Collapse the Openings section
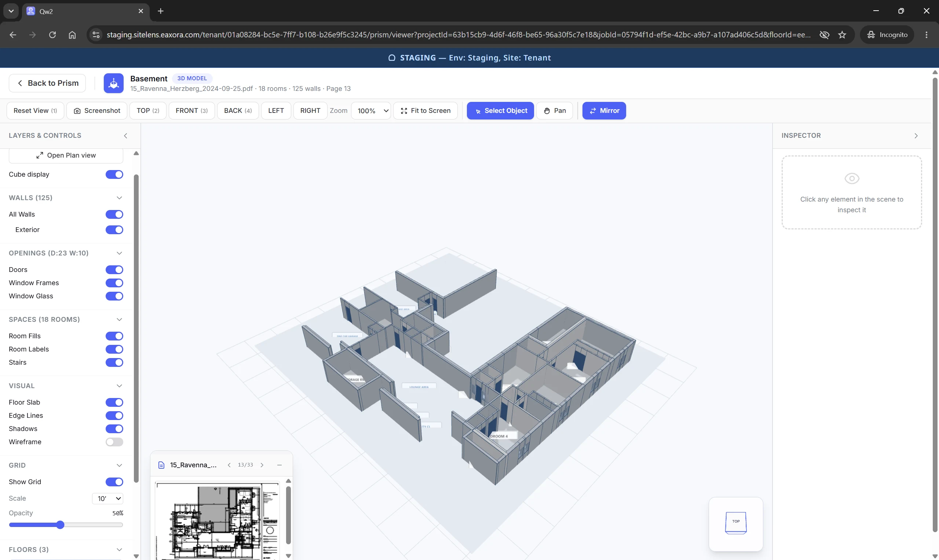939x560 pixels. tap(119, 253)
